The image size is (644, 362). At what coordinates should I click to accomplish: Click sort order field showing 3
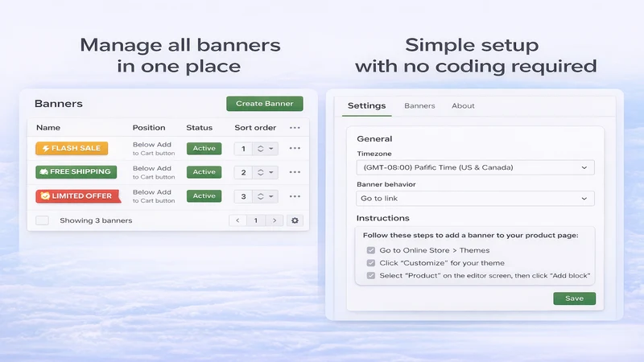[243, 196]
